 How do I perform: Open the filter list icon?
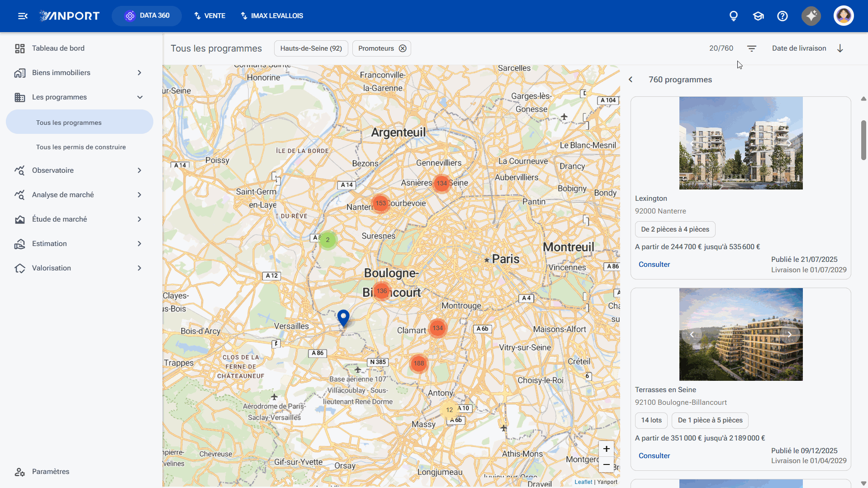pos(752,48)
